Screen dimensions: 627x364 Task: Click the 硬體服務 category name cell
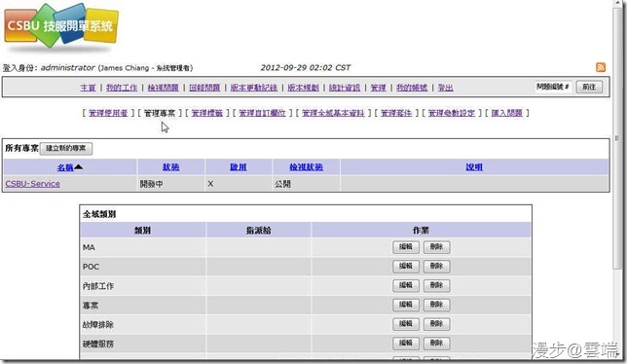click(x=143, y=344)
